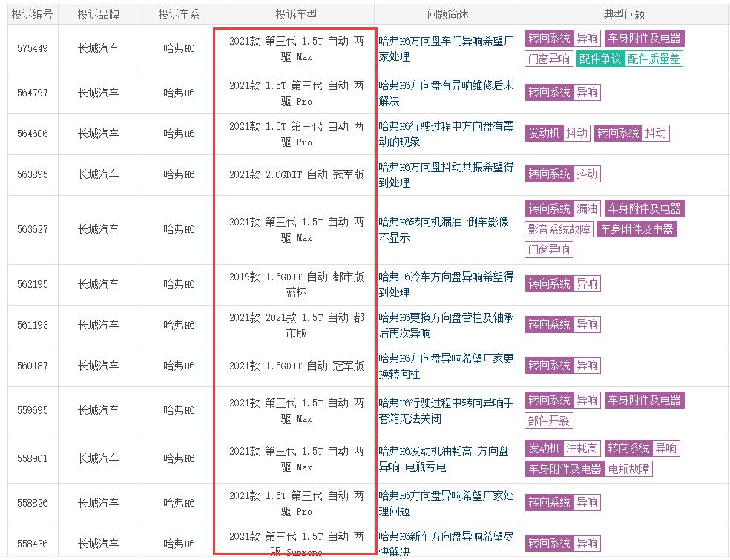Click the 转向系统 抖动 tag in row 563895
The width and height of the screenshot is (730, 560).
click(x=563, y=174)
